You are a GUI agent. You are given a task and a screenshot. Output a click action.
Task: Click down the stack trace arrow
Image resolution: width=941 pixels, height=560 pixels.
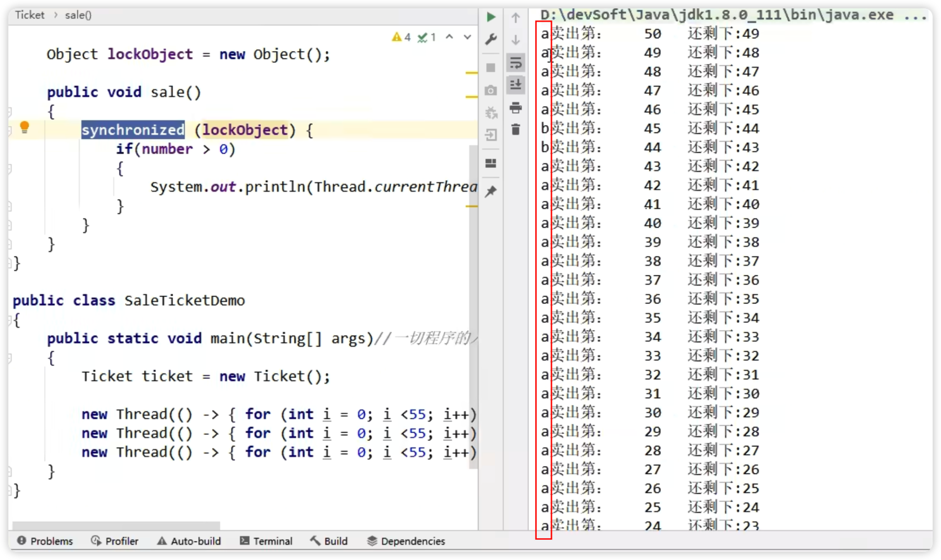coord(516,40)
